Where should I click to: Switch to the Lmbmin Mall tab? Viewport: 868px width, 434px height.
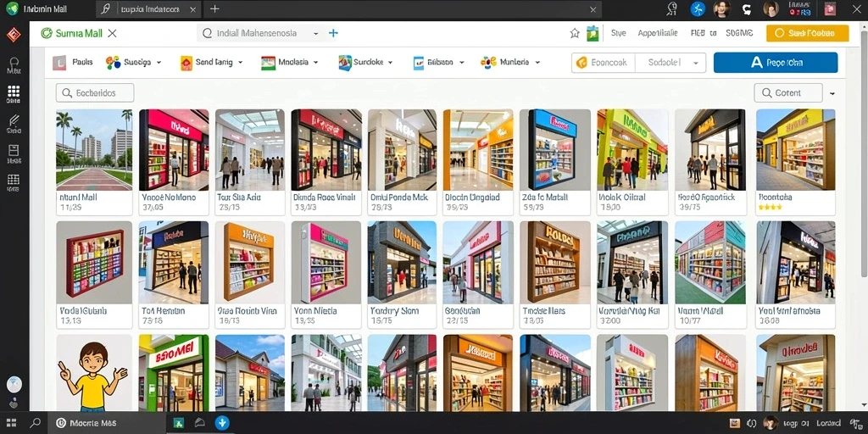tap(46, 8)
